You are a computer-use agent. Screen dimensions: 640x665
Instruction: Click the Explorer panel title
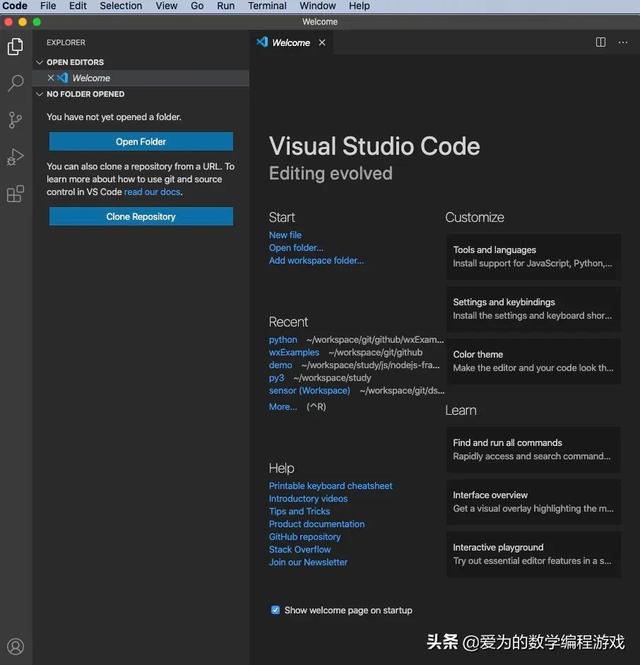pyautogui.click(x=66, y=42)
